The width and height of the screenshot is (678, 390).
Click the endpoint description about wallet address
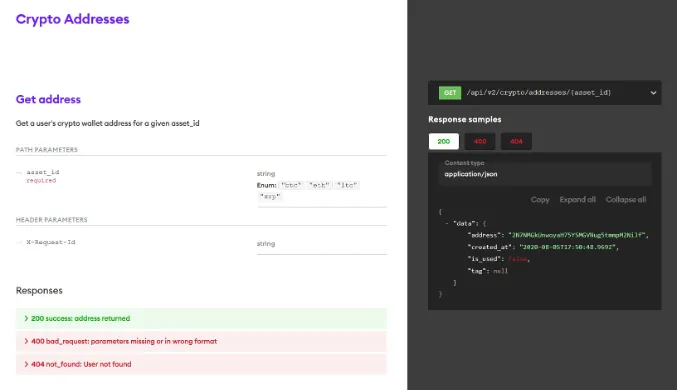click(108, 124)
